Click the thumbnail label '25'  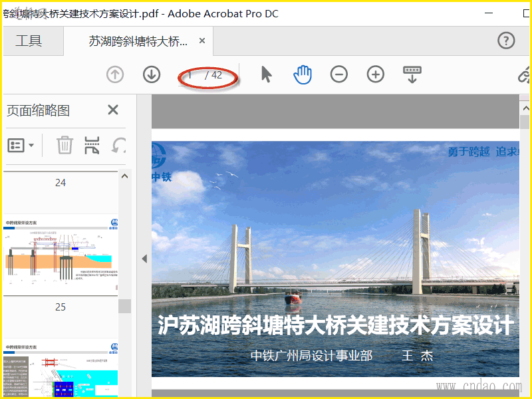(61, 307)
